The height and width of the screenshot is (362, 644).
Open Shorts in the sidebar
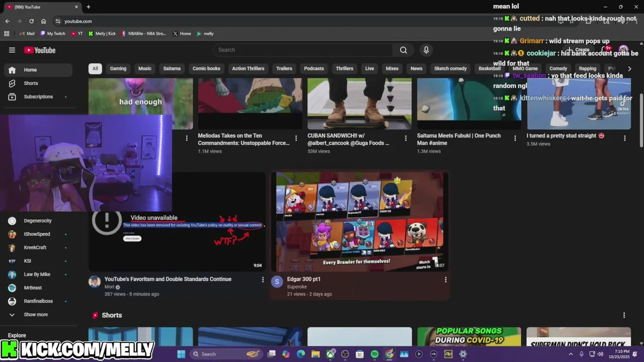(x=38, y=83)
